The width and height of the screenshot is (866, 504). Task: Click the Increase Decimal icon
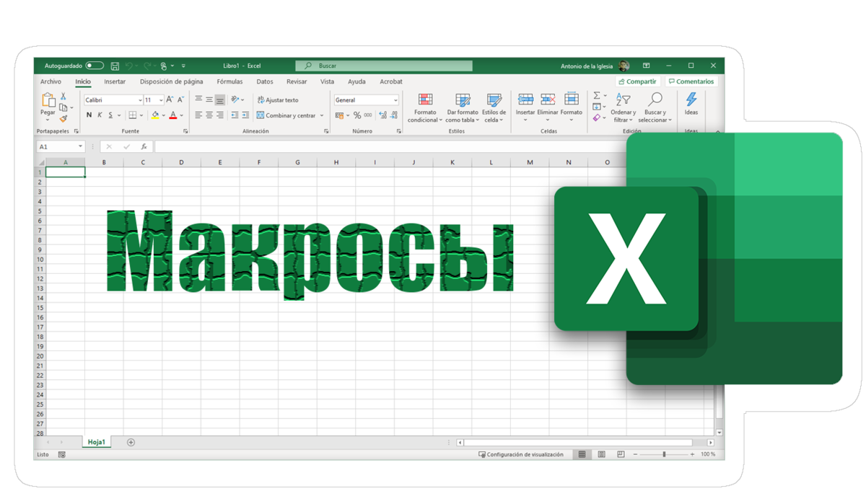tap(382, 115)
